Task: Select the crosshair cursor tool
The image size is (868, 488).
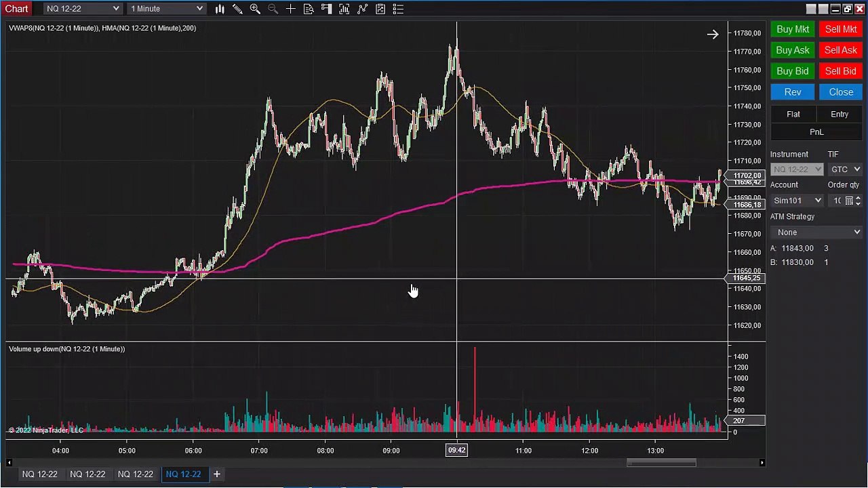Action: coord(290,9)
